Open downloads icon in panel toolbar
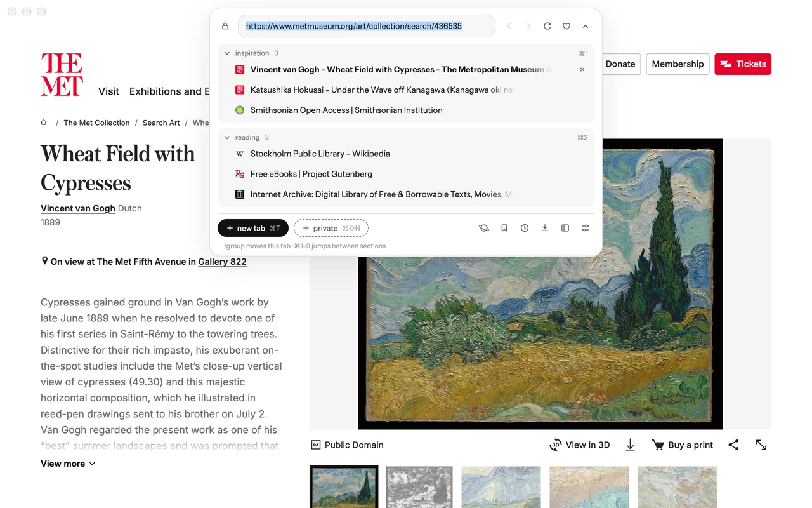Viewport: 812px width, 508px height. (545, 228)
